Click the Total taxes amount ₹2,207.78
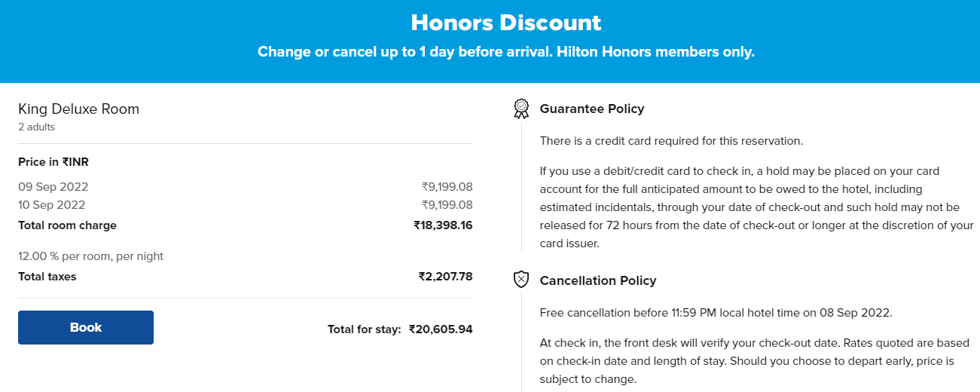This screenshot has width=980, height=392. tap(446, 277)
